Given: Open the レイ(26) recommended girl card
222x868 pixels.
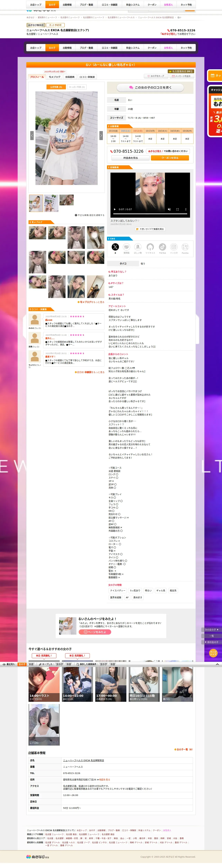Looking at the screenshot, I should click(x=44, y=725).
